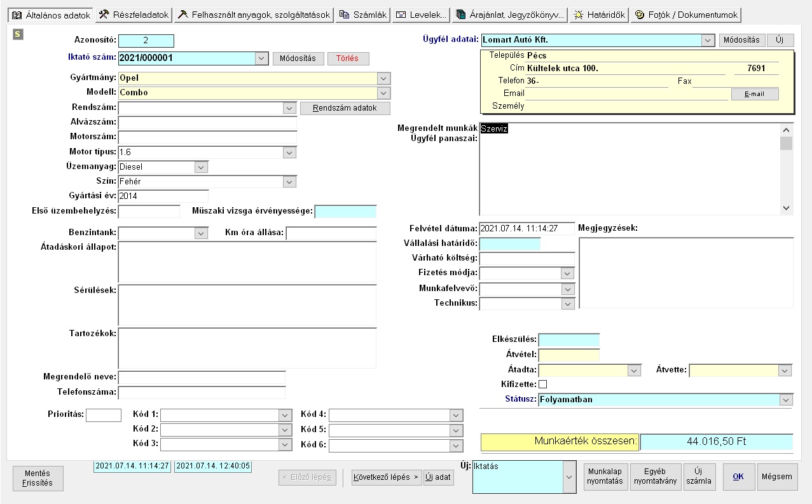
Task: Click the green S icon near Azonosító
Action: (18, 34)
